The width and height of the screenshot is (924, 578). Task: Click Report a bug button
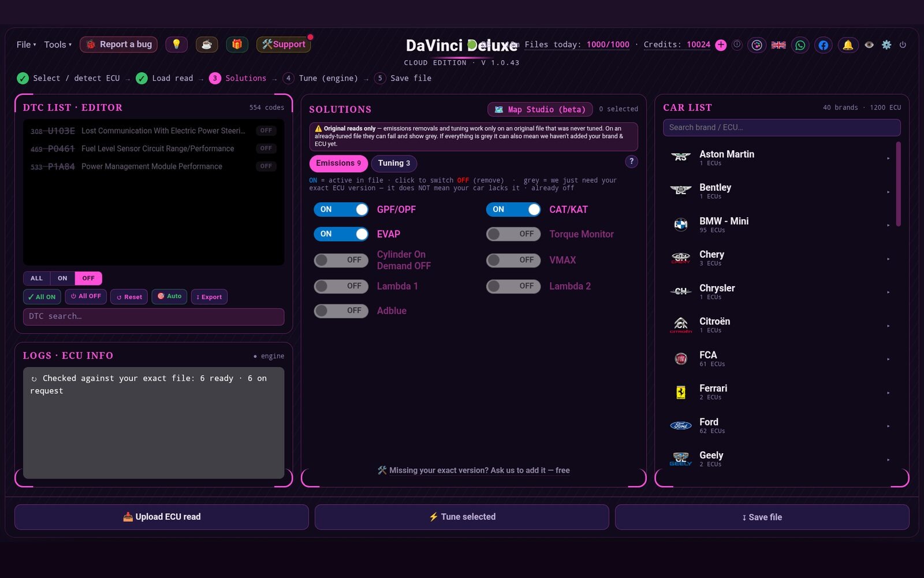coord(118,45)
